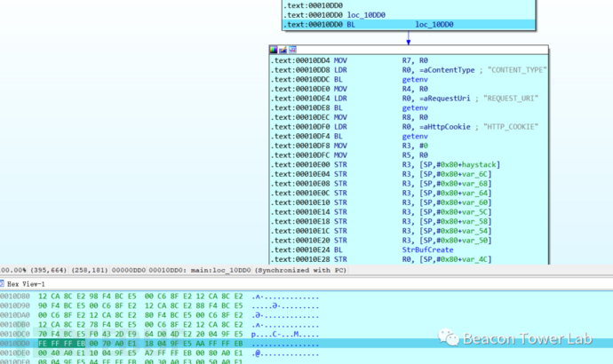This screenshot has width=613, height=364.
Task: Click the group nodes icon in node header
Action: pos(292,50)
